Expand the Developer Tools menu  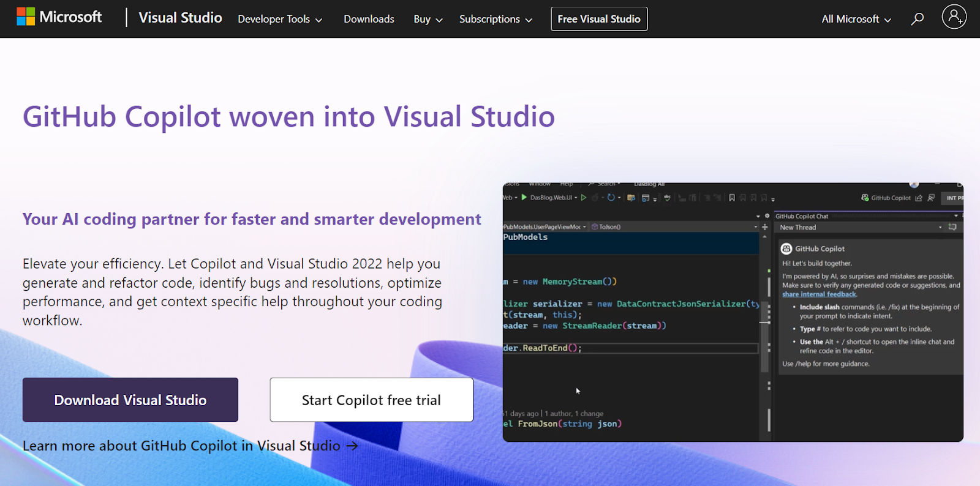[280, 19]
